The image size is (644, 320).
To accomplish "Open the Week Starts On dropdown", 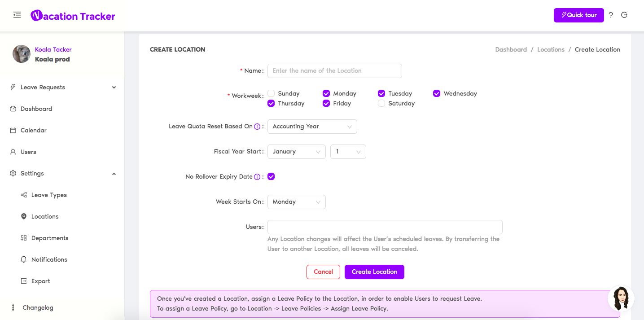I will tap(297, 202).
